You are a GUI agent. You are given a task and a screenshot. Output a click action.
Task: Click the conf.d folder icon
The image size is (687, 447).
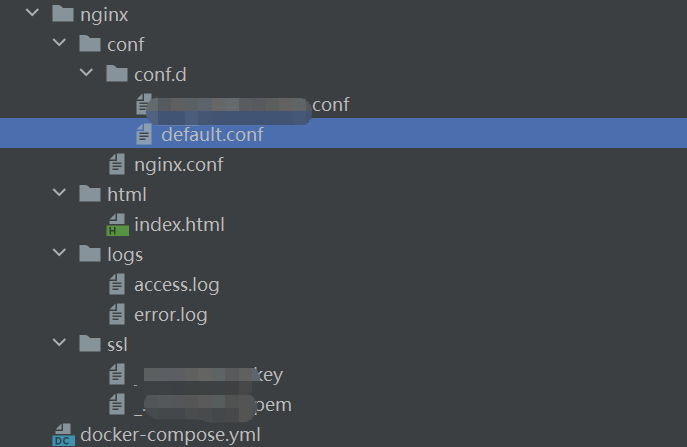click(x=117, y=74)
